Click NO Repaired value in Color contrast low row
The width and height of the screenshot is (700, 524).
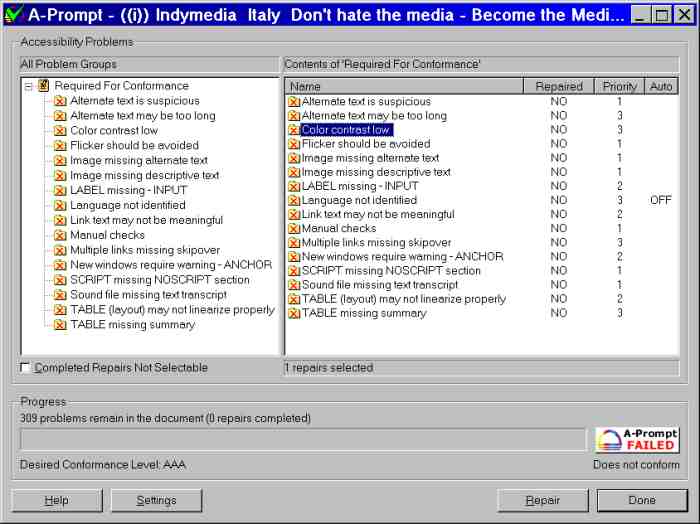[558, 130]
